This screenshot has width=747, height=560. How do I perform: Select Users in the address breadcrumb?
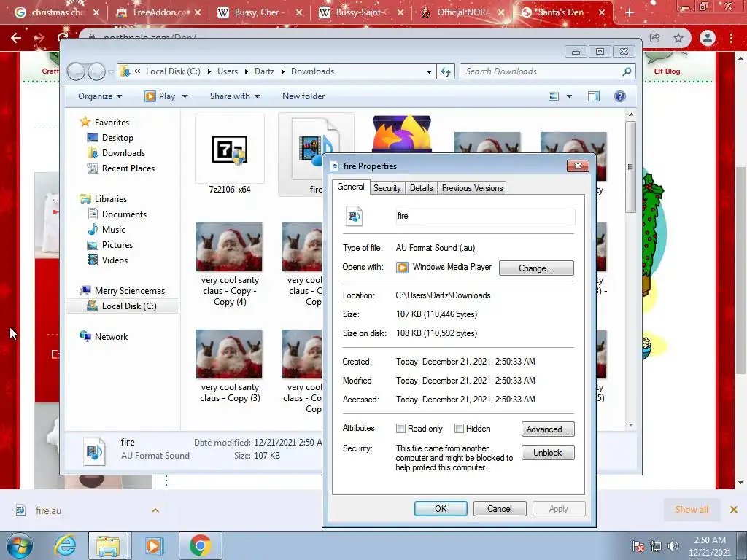click(228, 71)
